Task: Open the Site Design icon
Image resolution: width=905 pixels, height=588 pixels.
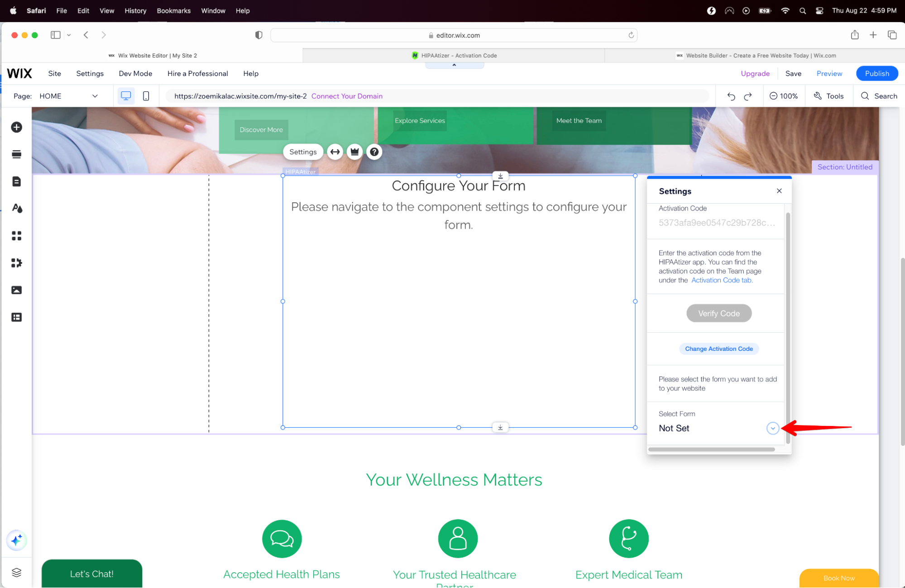Action: [x=17, y=209]
